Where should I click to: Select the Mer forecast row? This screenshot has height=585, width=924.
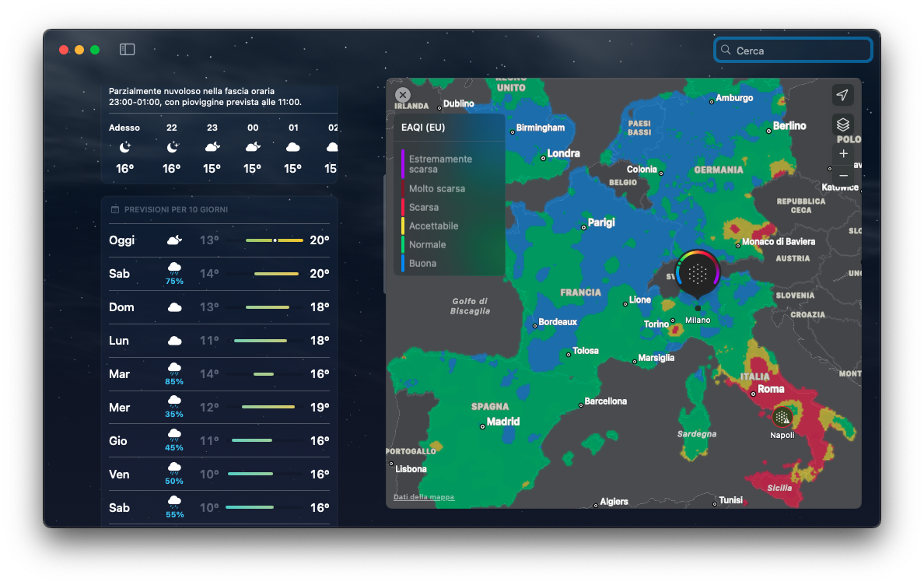[219, 407]
